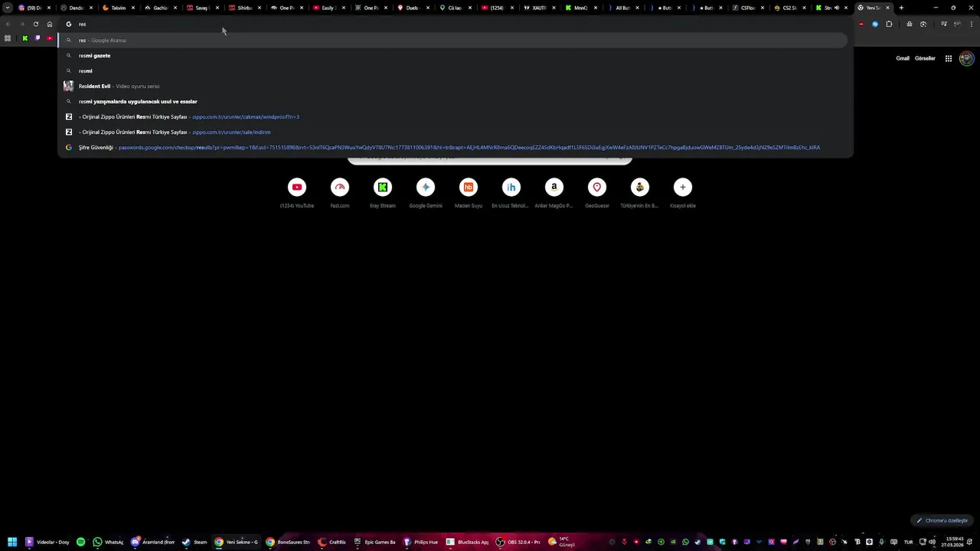This screenshot has width=980, height=551.
Task: Select 'resmi yazışmalarda uygulanacak usul ve esaslar'
Action: (x=453, y=101)
